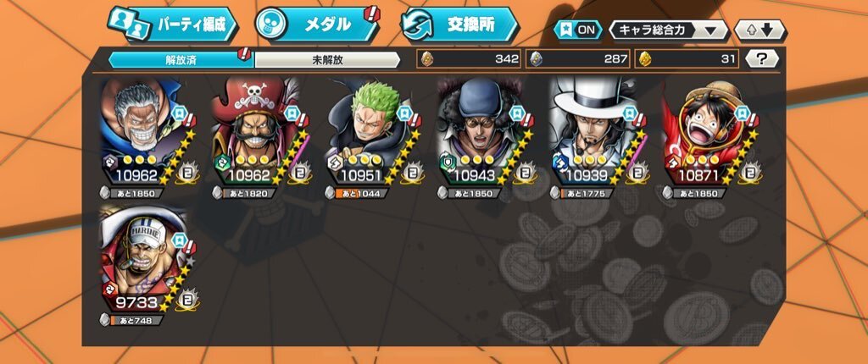Tap the medal badge on Akainu card

187,300
